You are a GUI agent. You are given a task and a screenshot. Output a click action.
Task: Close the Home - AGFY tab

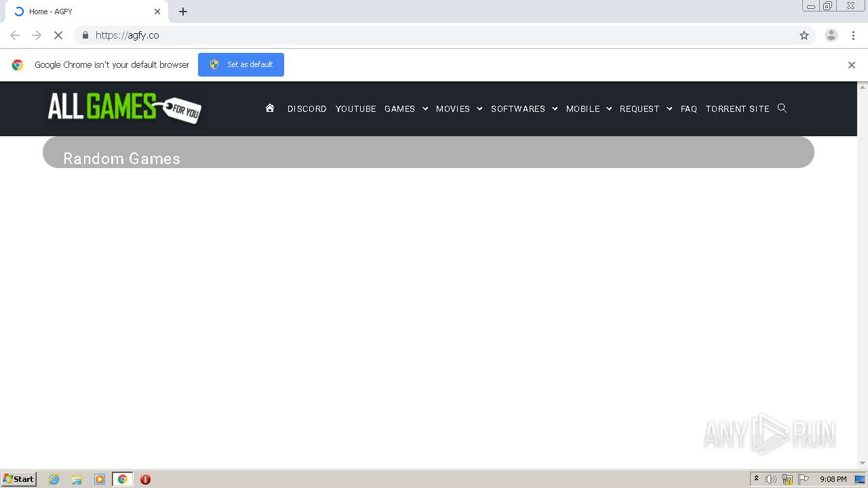pyautogui.click(x=157, y=12)
